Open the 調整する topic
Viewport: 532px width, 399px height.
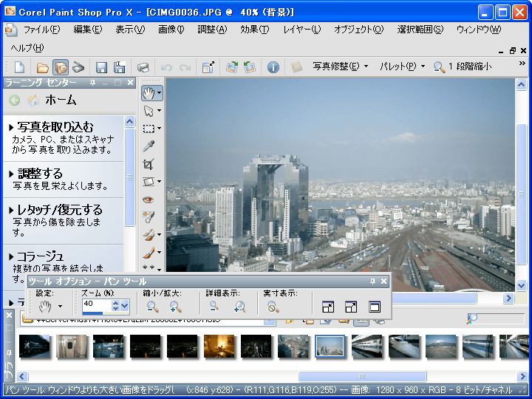tap(40, 174)
